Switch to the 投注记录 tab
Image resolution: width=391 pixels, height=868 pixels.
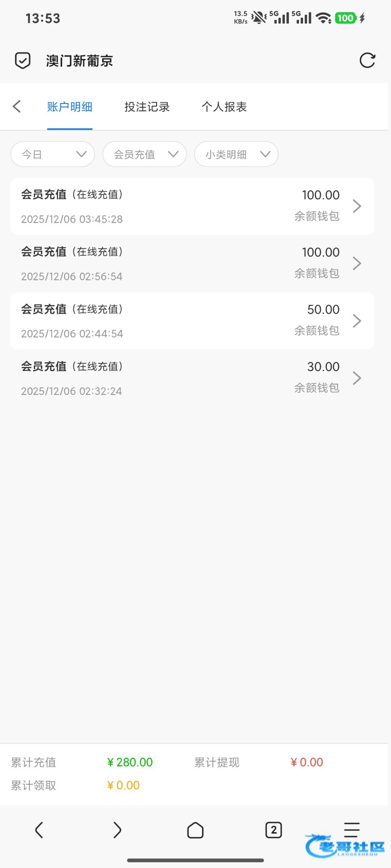[x=147, y=107]
